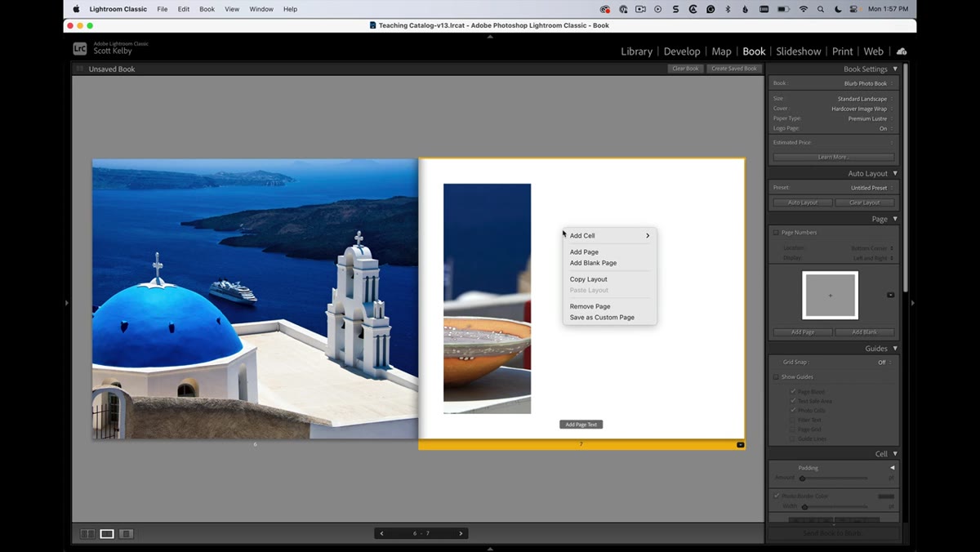Viewport: 980px width, 552px height.
Task: Open Cover dropdown Hardcover Image Wrap
Action: point(862,109)
